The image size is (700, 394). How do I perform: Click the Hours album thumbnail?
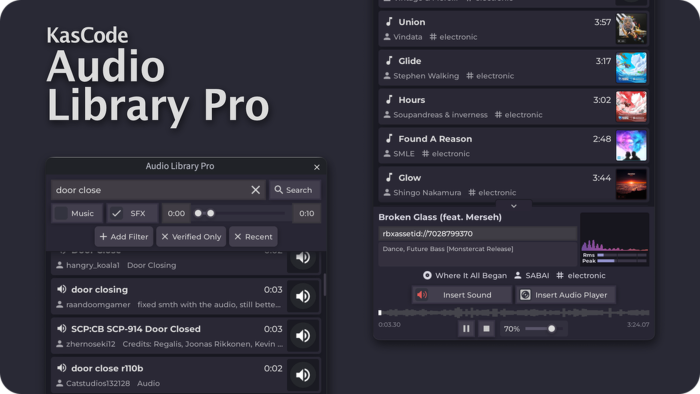click(x=631, y=107)
